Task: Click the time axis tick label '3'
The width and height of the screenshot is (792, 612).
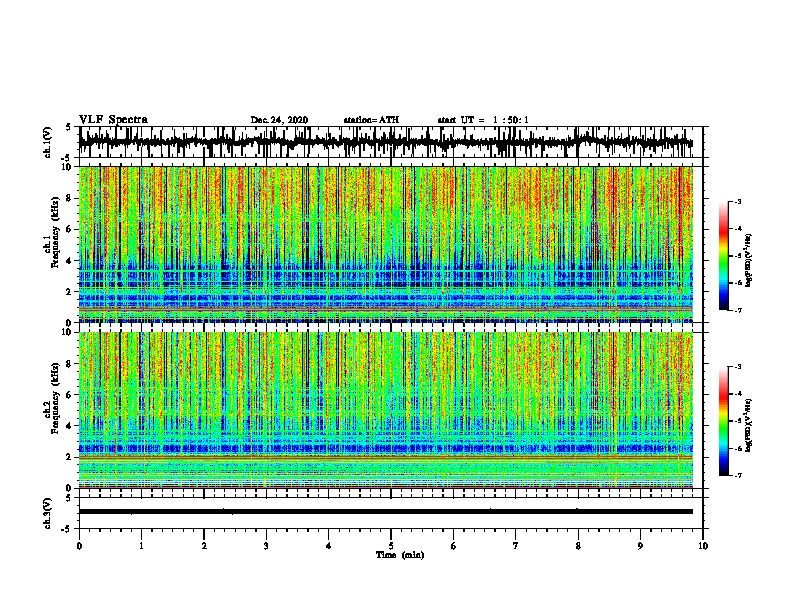Action: [266, 546]
